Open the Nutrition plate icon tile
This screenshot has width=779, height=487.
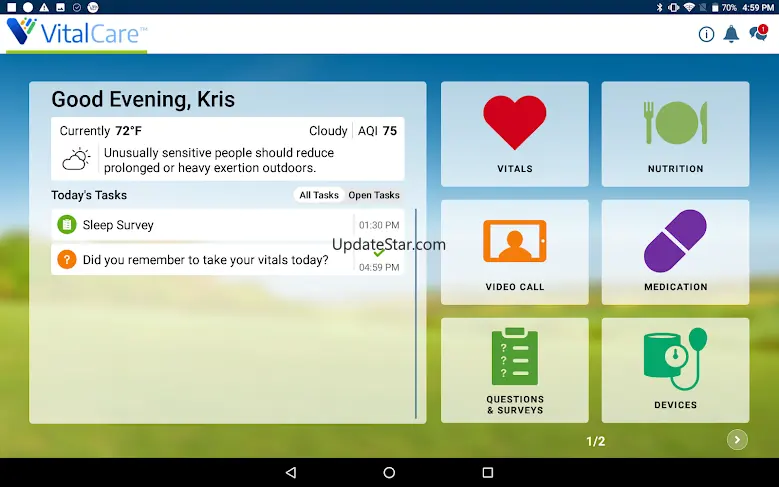(675, 134)
